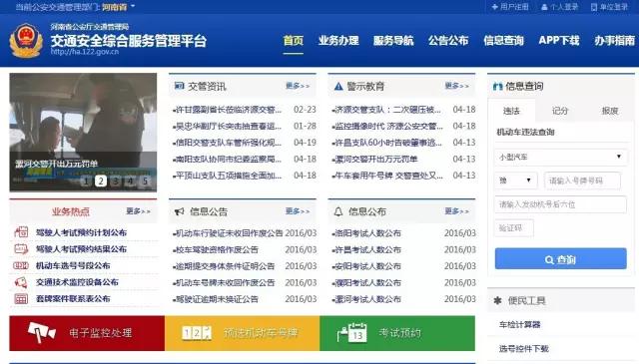Expand 更多 in 警示教育 section
Viewport: 639px width, 364px height.
[456, 86]
